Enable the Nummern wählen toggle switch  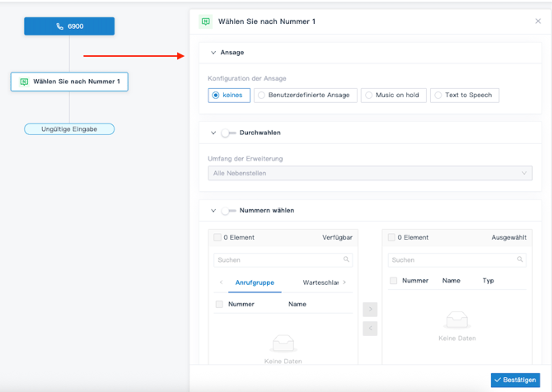pos(227,211)
